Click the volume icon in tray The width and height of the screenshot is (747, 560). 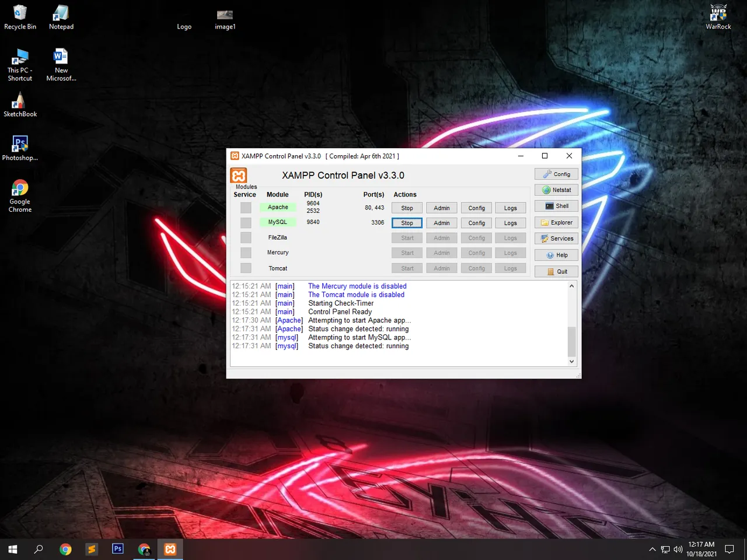coord(678,549)
